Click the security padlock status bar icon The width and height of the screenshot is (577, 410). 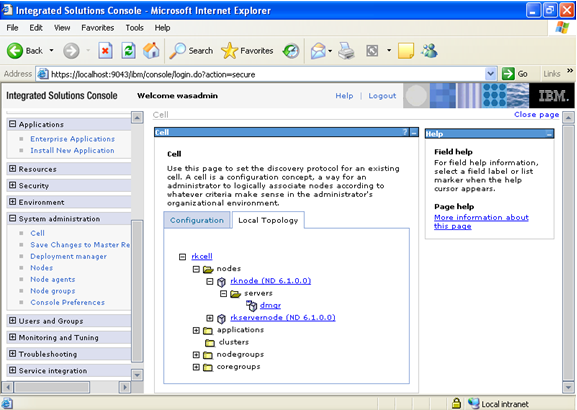(456, 403)
